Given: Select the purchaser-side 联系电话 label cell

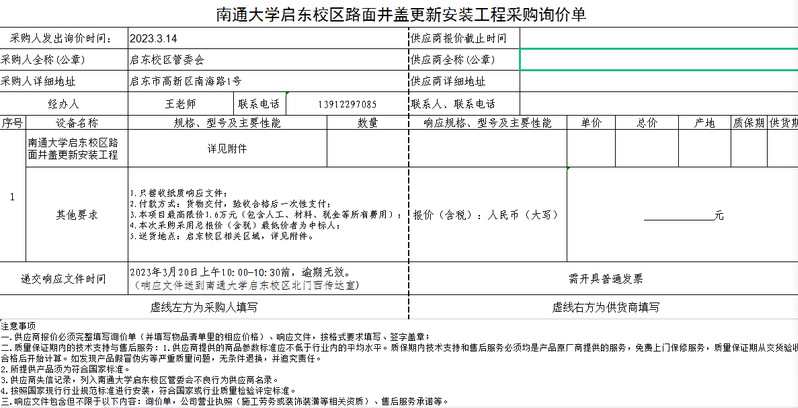Looking at the screenshot, I should click(x=259, y=104).
